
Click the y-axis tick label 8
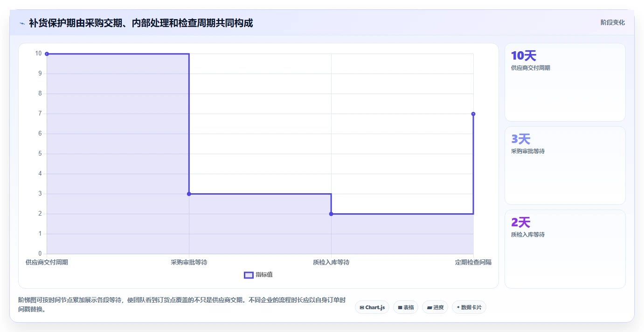click(40, 94)
